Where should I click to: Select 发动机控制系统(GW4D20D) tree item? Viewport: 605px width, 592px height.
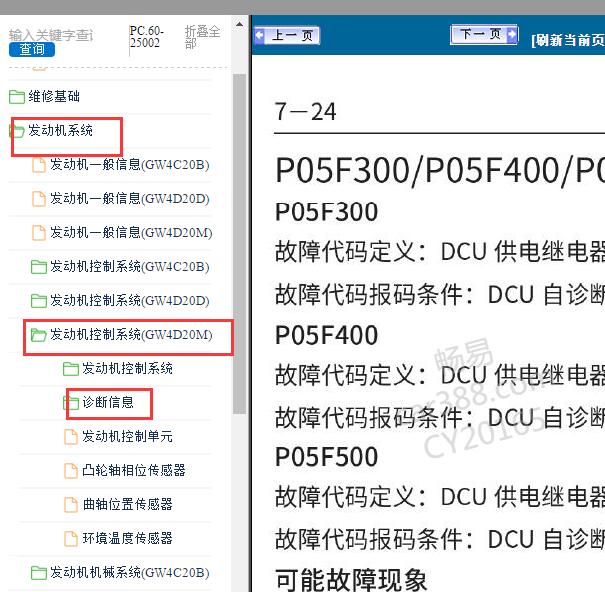pyautogui.click(x=130, y=301)
